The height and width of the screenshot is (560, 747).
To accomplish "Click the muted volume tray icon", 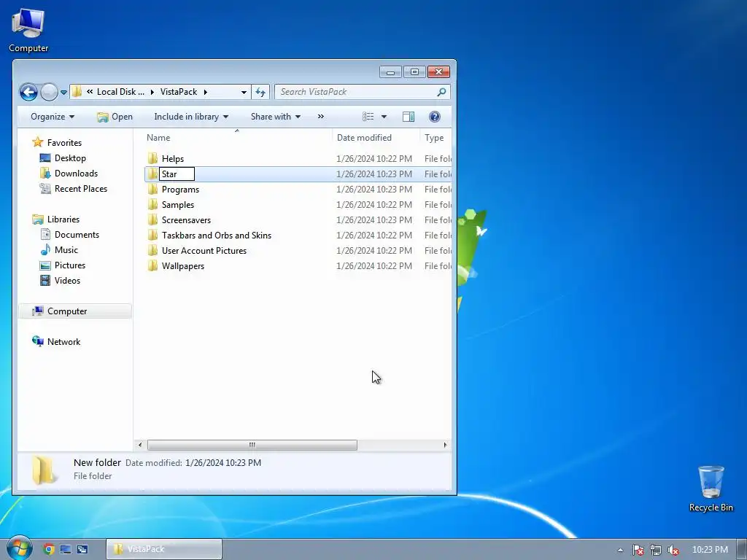I will 673,550.
